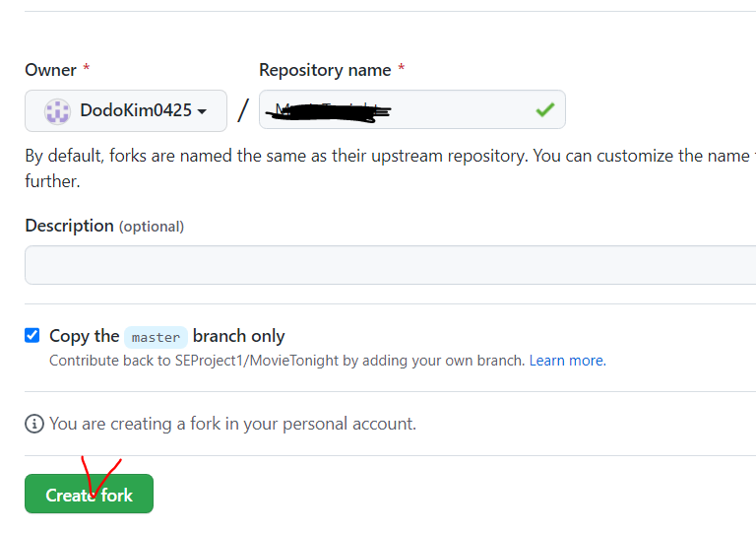The width and height of the screenshot is (756, 533).
Task: Click the 'You are creating a fork' text
Action: click(x=233, y=424)
